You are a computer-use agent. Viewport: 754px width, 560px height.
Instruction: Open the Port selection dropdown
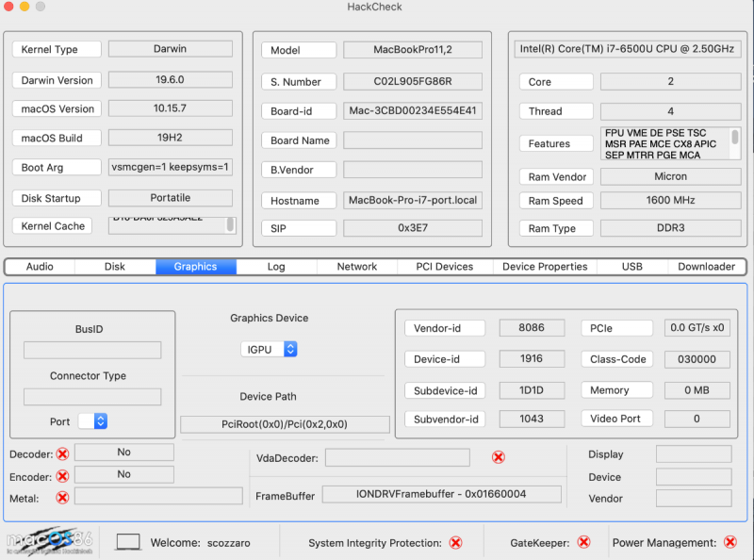[x=92, y=421]
